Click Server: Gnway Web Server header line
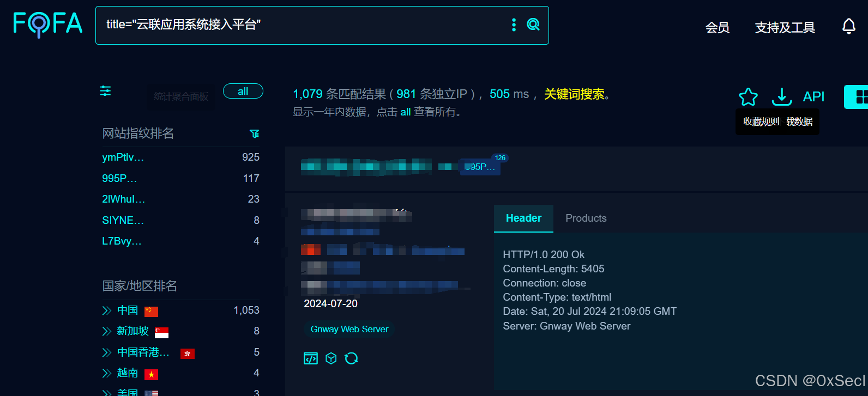This screenshot has height=396, width=868. [566, 326]
